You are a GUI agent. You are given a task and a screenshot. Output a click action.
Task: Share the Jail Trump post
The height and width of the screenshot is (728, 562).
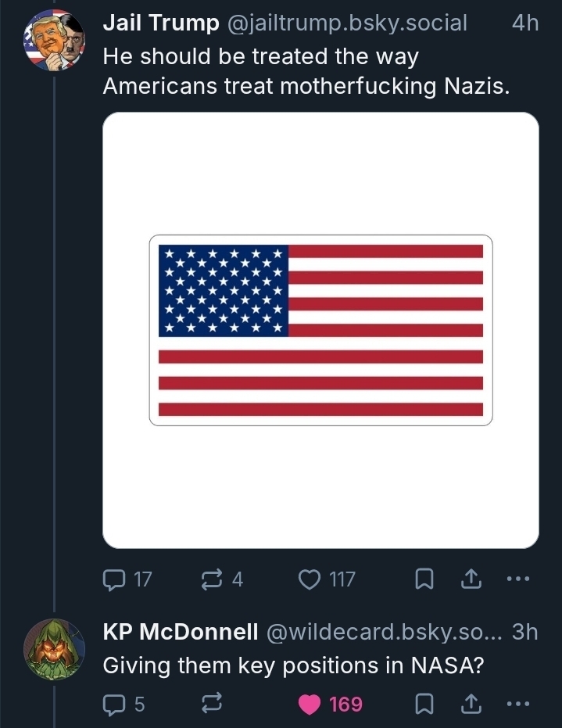click(x=471, y=579)
